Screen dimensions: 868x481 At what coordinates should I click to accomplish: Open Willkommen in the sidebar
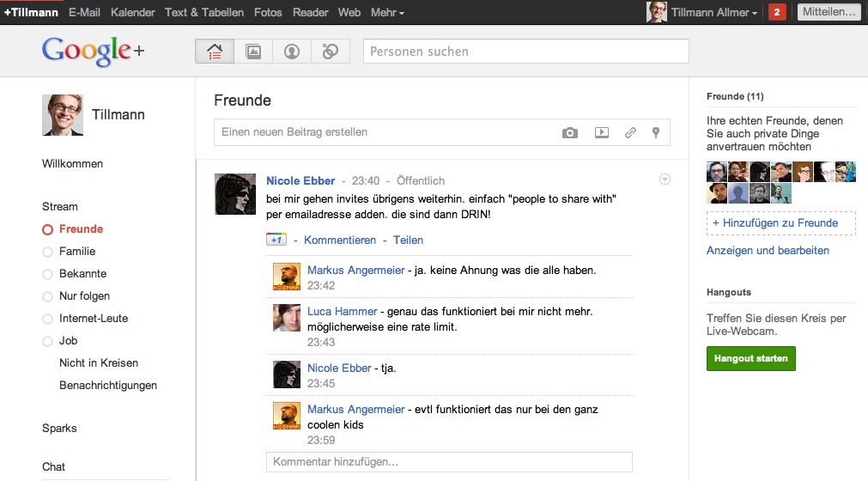coord(72,164)
